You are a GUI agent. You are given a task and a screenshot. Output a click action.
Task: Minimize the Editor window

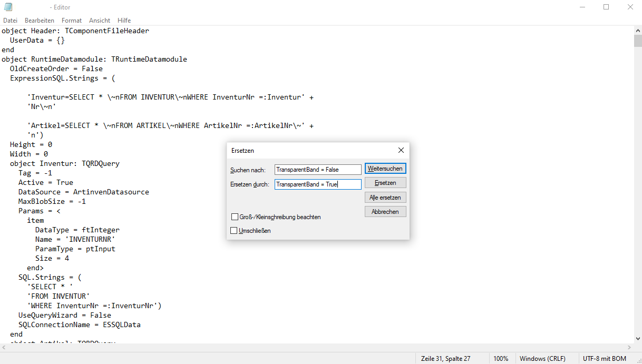582,7
